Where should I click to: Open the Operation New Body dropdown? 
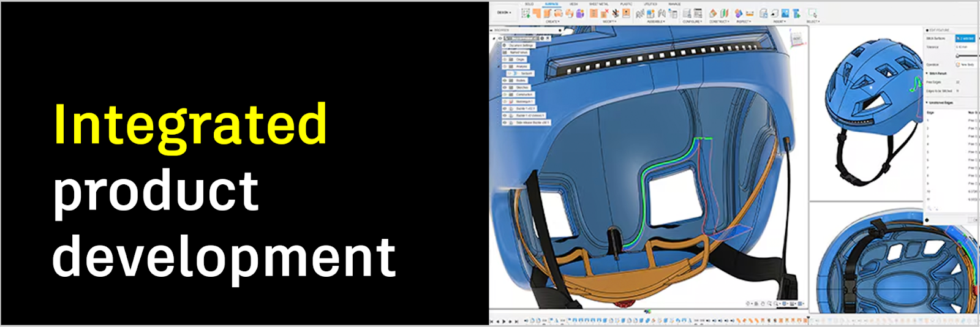pyautogui.click(x=967, y=64)
